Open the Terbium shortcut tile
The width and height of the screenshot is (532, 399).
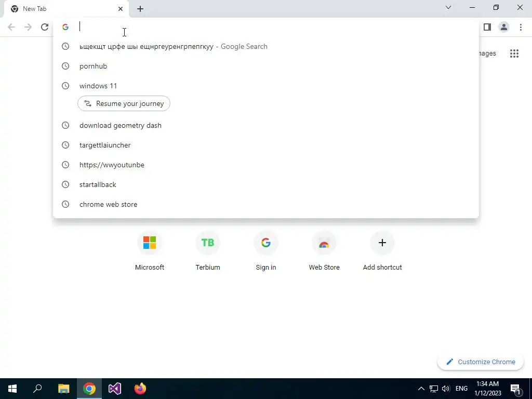click(208, 251)
